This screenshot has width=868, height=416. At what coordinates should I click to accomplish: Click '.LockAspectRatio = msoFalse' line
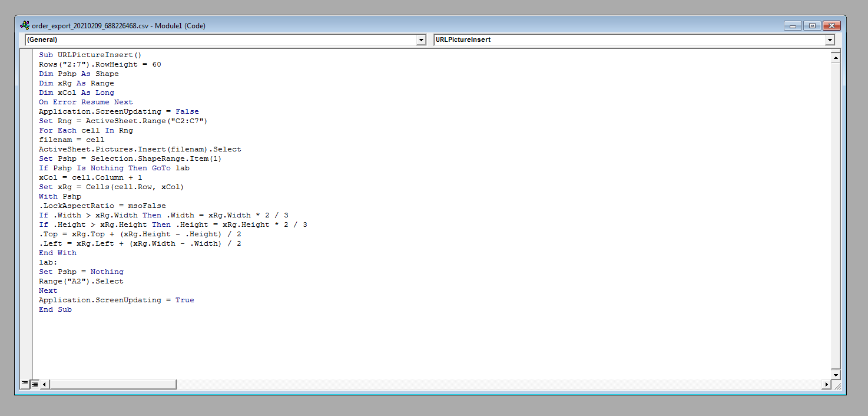pos(102,206)
